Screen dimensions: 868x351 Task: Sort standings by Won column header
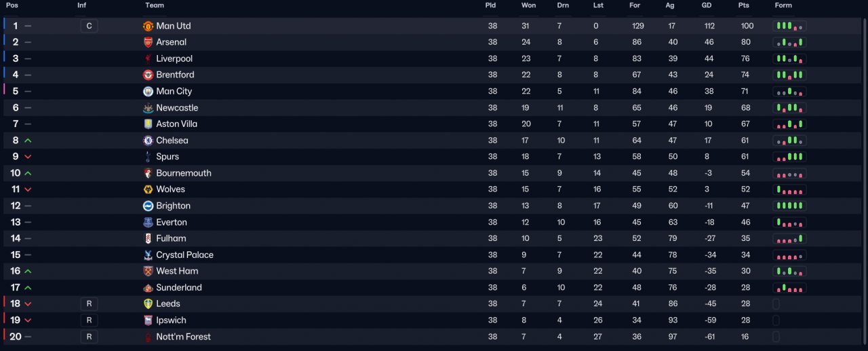tap(528, 5)
